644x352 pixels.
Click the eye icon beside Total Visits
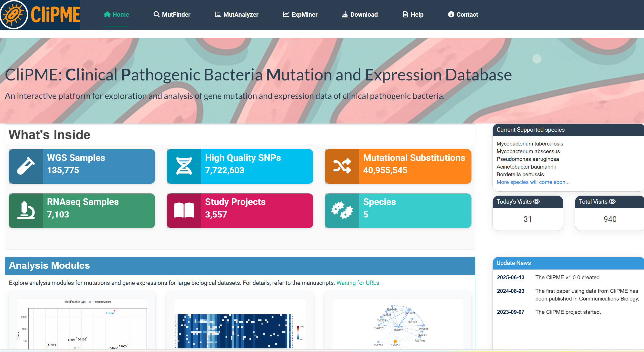tap(612, 202)
